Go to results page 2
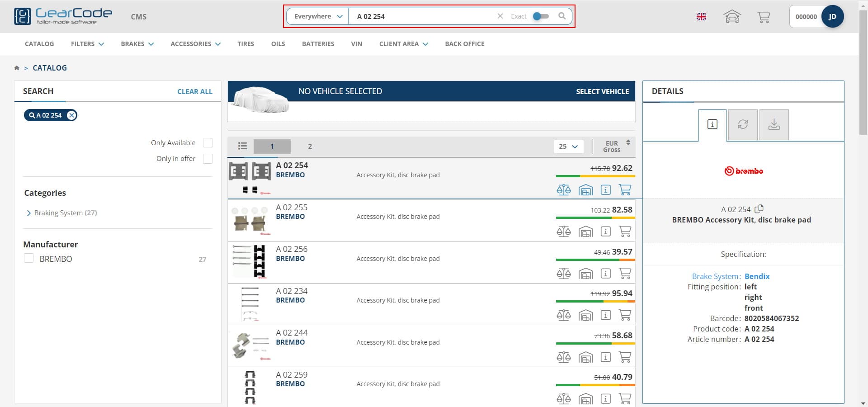Image resolution: width=868 pixels, height=407 pixels. (x=310, y=146)
